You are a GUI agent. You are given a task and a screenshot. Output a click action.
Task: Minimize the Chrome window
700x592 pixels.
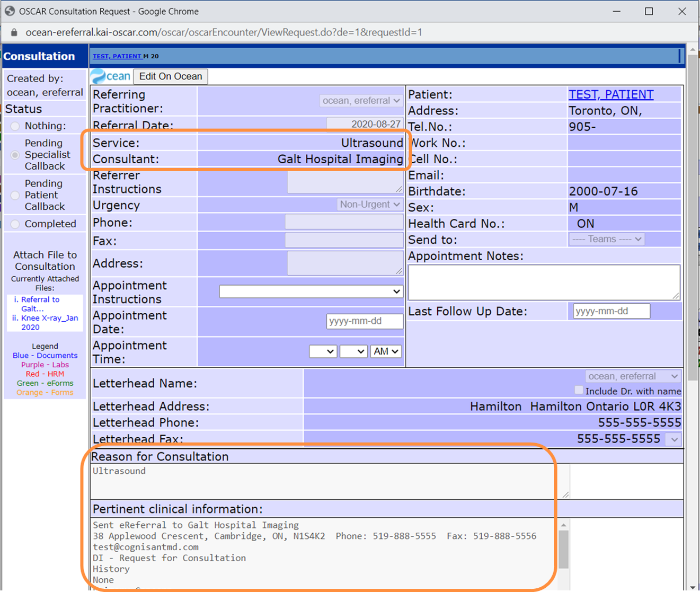point(616,11)
